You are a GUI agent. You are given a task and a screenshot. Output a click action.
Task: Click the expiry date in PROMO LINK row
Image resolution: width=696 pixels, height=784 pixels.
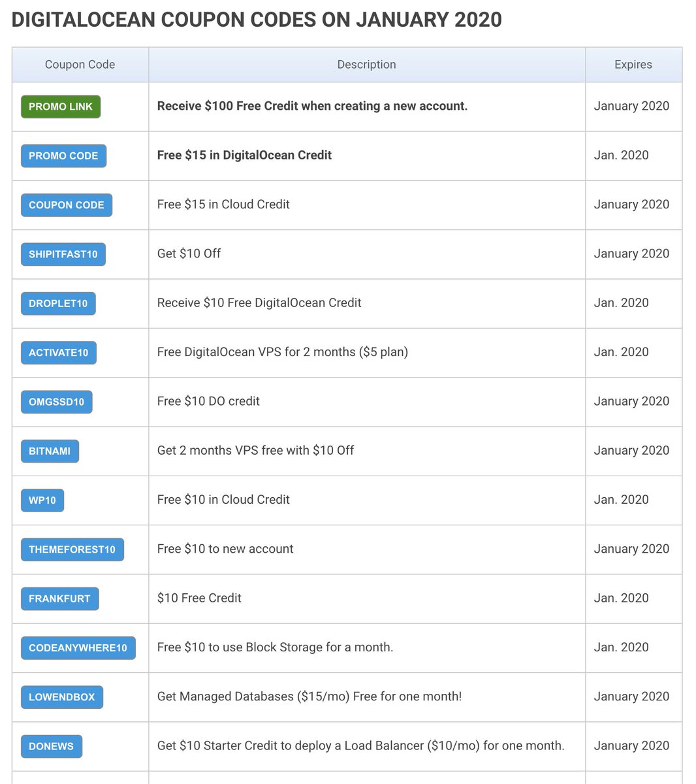pyautogui.click(x=631, y=106)
